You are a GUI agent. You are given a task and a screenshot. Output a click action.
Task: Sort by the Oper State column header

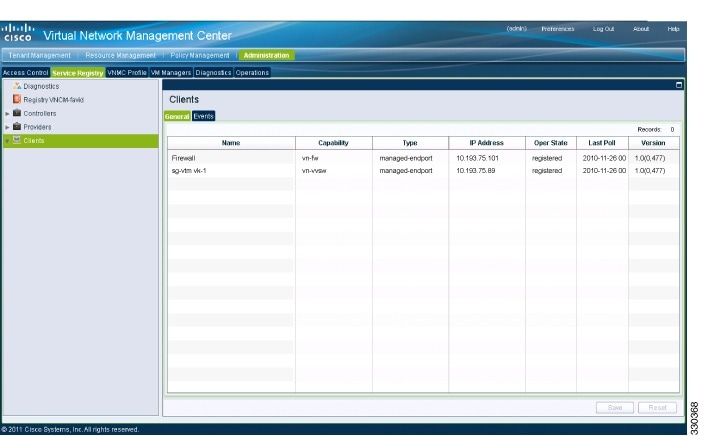[x=550, y=143]
